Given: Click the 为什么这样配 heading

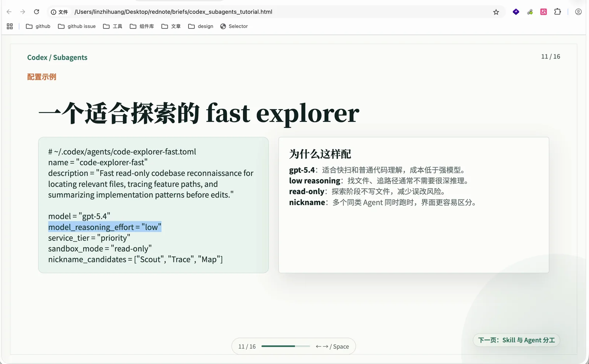Looking at the screenshot, I should (x=320, y=154).
